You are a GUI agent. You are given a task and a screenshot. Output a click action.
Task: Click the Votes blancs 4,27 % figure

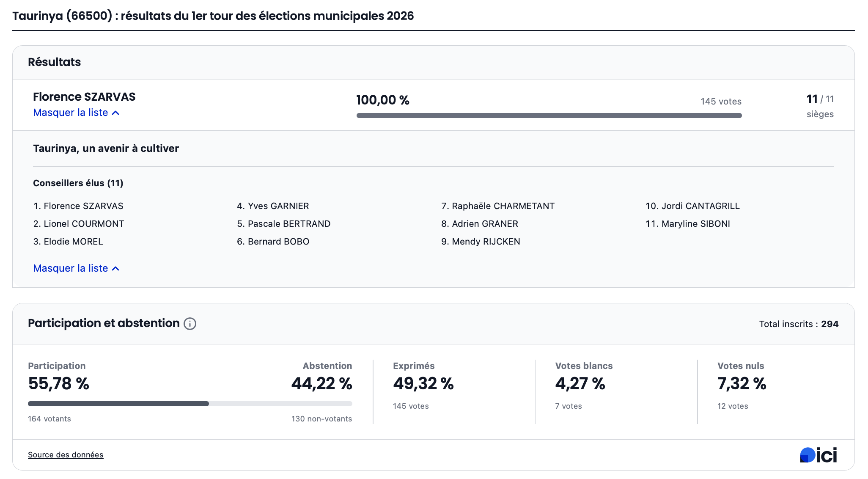(580, 384)
